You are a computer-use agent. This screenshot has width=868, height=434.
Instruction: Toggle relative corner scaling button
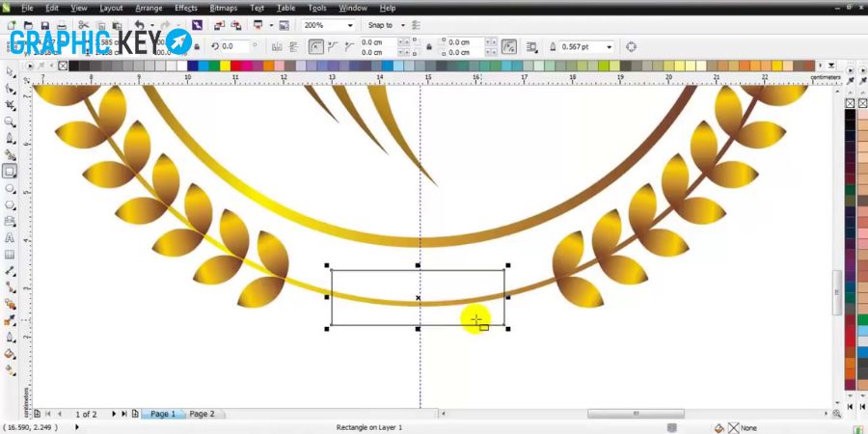(x=508, y=46)
